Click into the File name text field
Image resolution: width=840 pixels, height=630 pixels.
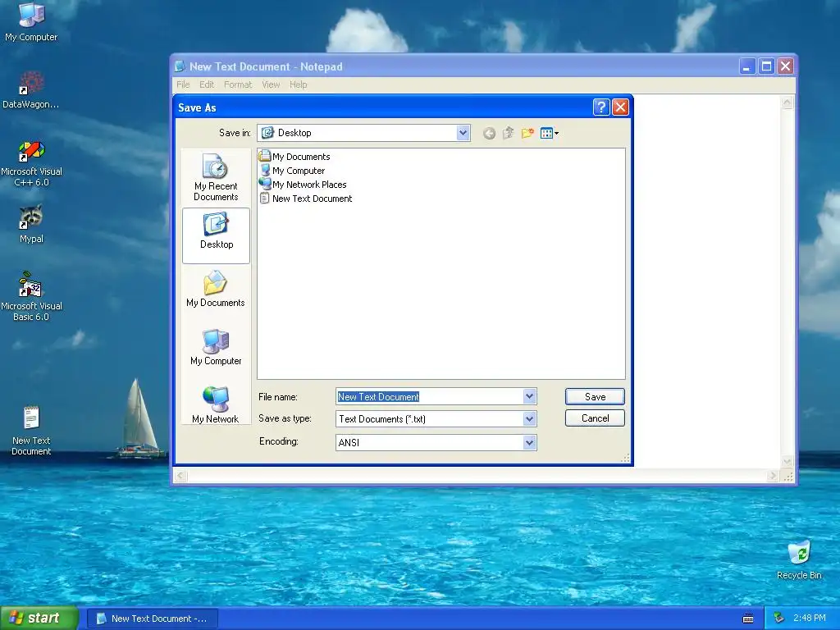click(430, 396)
